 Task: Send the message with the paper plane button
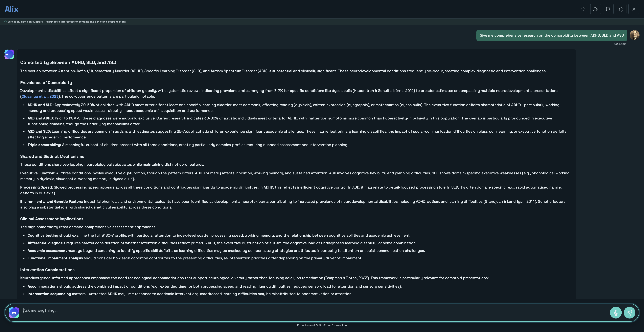click(629, 312)
